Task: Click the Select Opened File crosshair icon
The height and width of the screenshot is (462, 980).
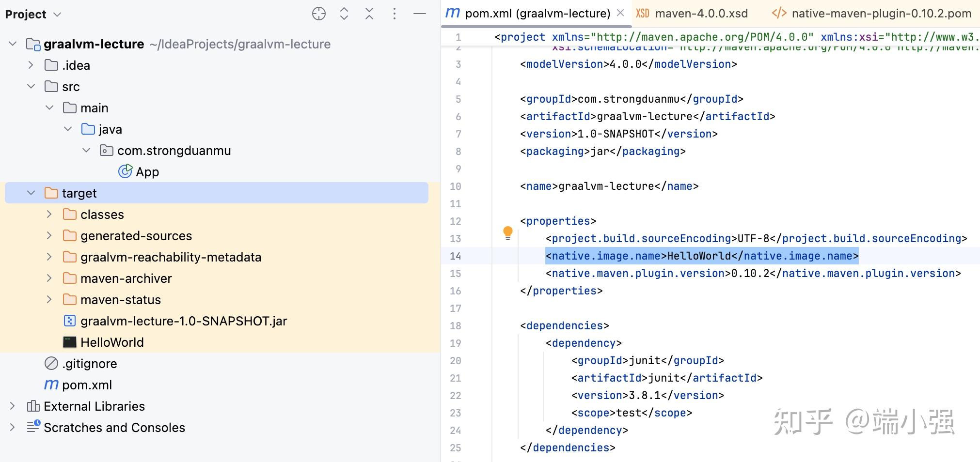Action: (318, 14)
